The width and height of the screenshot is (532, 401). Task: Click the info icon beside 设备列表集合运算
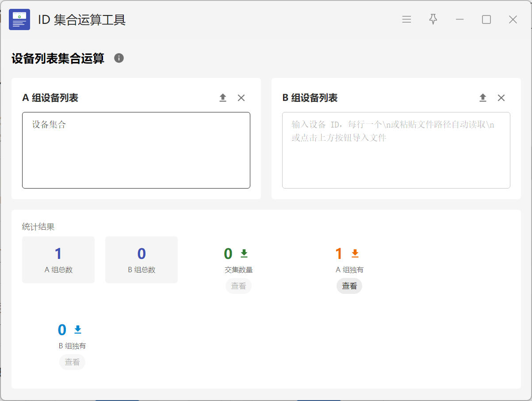tap(119, 58)
